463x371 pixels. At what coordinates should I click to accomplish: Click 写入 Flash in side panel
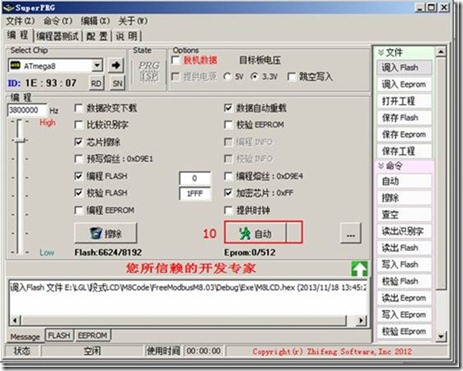coord(404,264)
